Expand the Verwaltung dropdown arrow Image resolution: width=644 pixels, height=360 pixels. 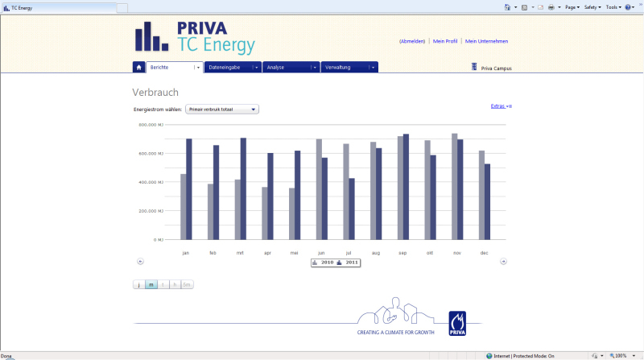[374, 68]
